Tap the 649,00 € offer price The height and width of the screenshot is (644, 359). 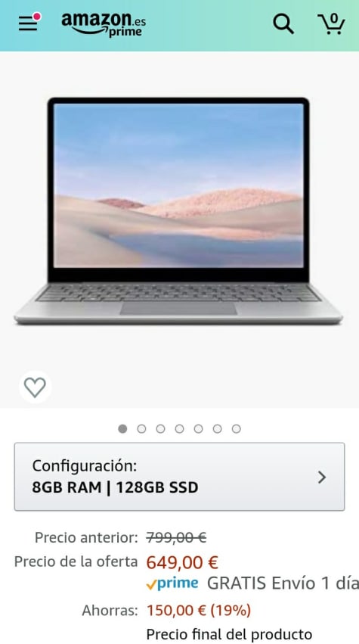click(182, 563)
